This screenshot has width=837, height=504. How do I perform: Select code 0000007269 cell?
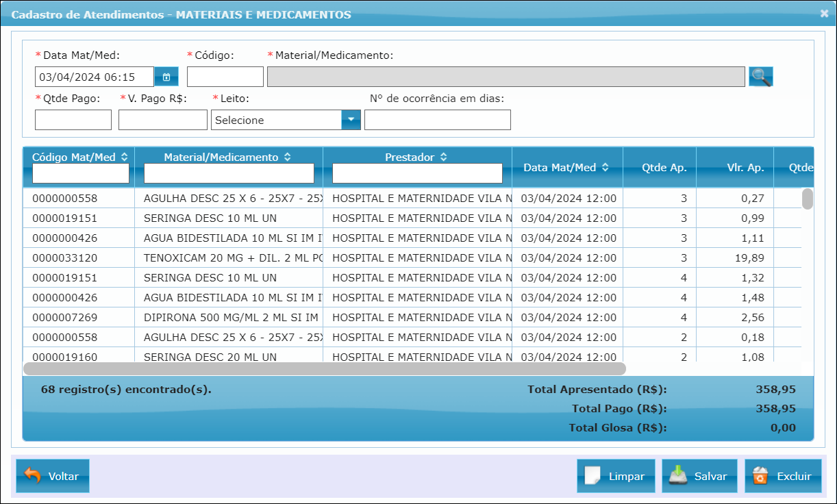tap(79, 318)
